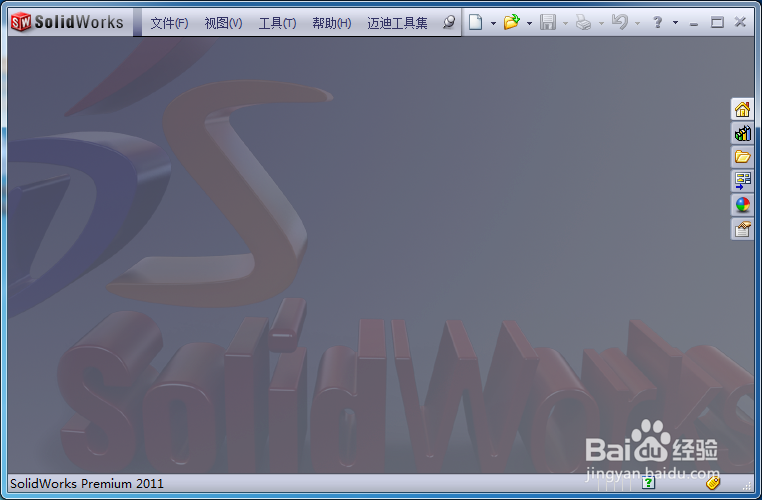Viewport: 762px width, 500px height.
Task: Click the Print icon
Action: click(583, 22)
